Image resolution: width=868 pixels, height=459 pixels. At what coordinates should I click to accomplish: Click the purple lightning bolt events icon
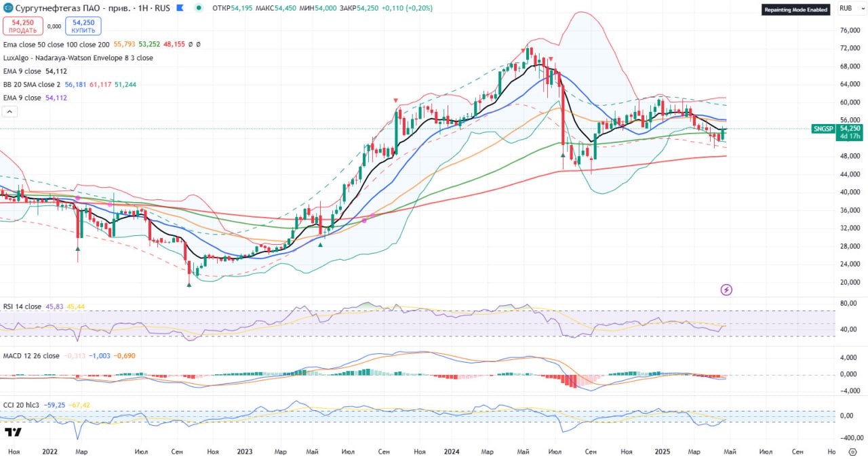(x=726, y=290)
